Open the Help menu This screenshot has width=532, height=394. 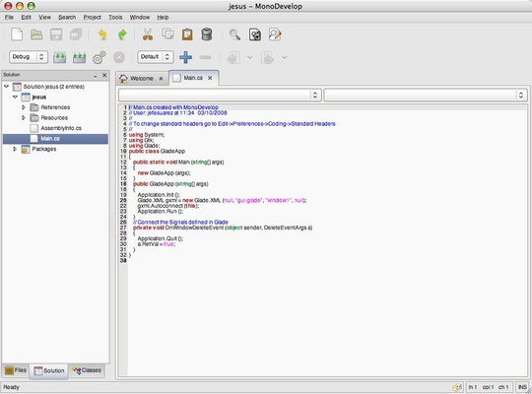[x=163, y=17]
